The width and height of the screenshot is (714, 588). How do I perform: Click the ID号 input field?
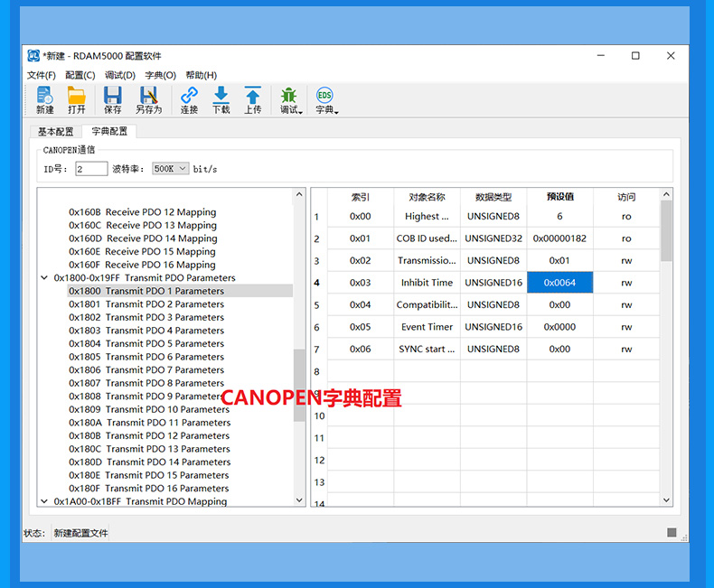(91, 169)
